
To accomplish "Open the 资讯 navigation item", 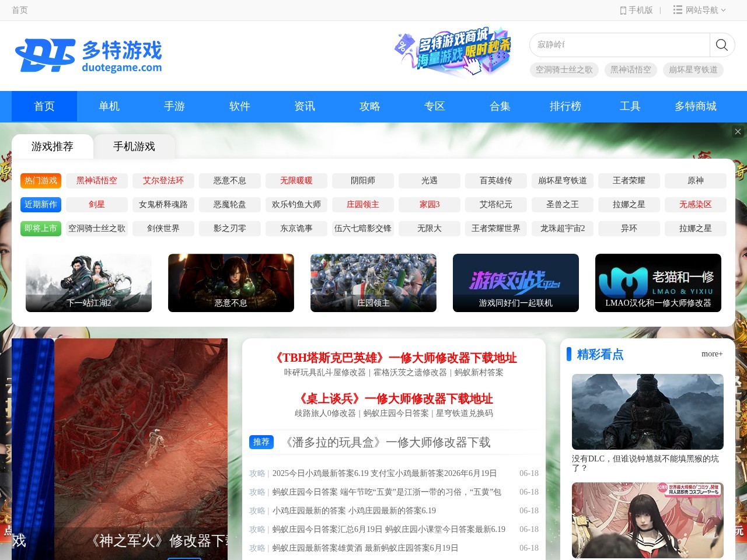I will [305, 106].
